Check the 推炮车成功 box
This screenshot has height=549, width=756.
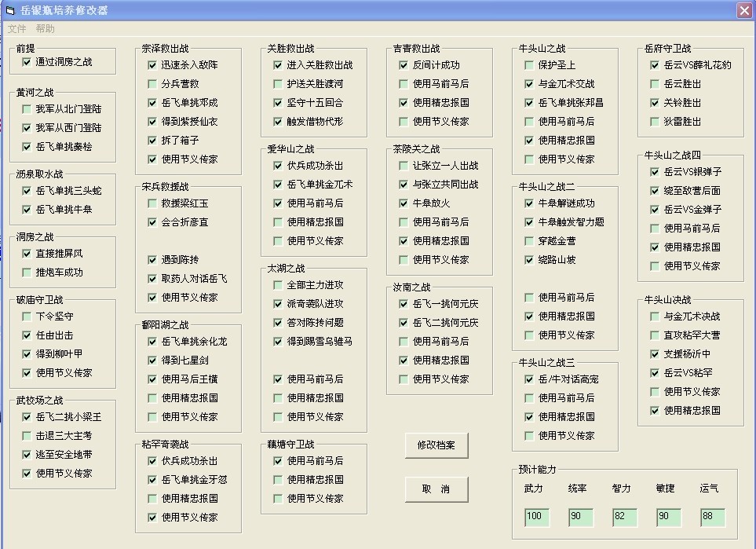(27, 273)
